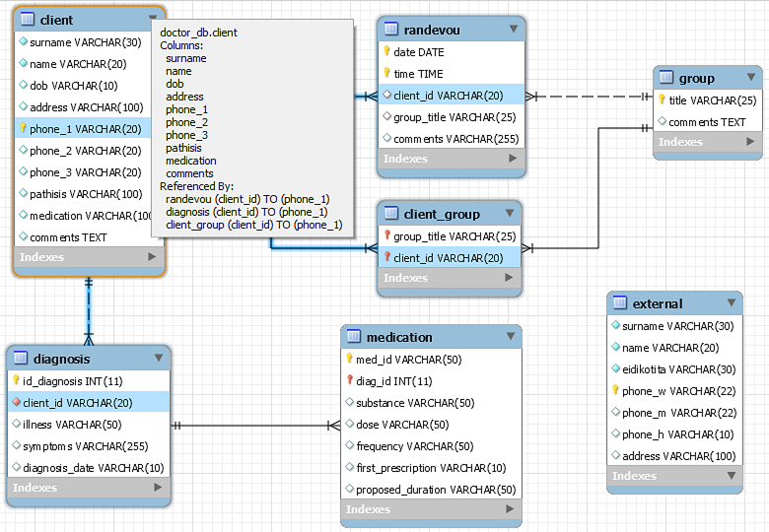Click the primary key icon beside phone_1
Screen dimensions: 769x532
pos(23,128)
